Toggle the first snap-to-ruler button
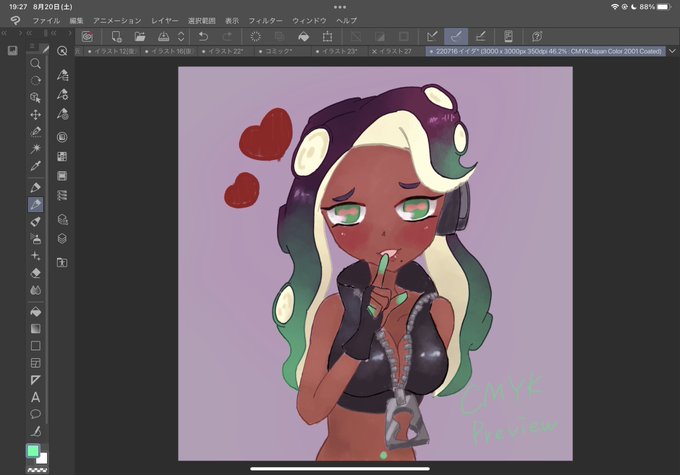Viewport: 680px width, 475px height. click(432, 36)
